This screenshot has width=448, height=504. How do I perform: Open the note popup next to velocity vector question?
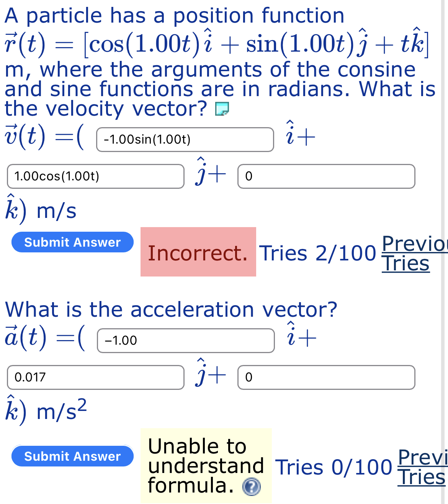tap(222, 110)
